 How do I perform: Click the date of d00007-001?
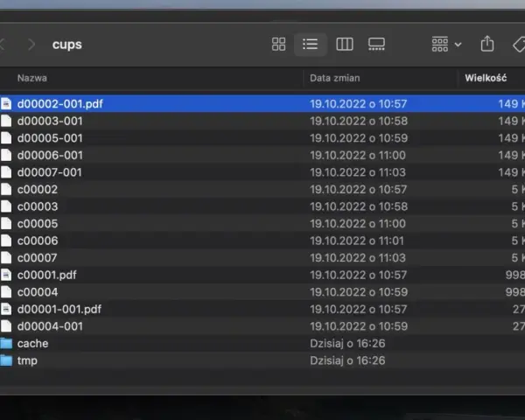coord(358,172)
